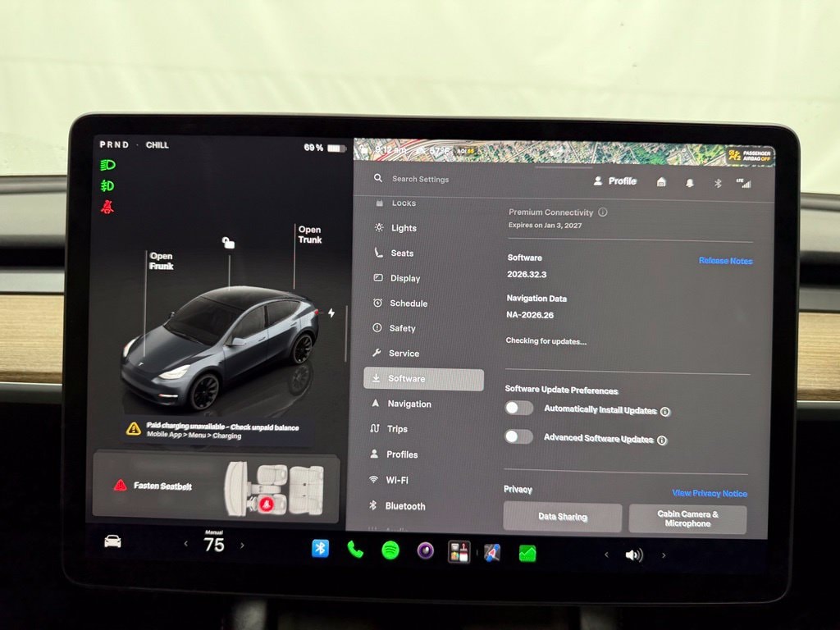
Task: Open notifications bell icon
Action: 689,183
